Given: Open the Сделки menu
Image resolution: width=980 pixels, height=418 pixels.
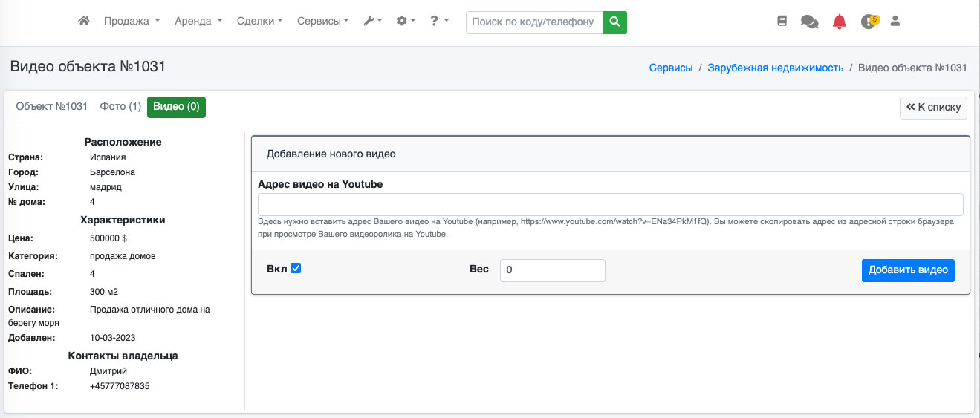Looking at the screenshot, I should pos(259,22).
